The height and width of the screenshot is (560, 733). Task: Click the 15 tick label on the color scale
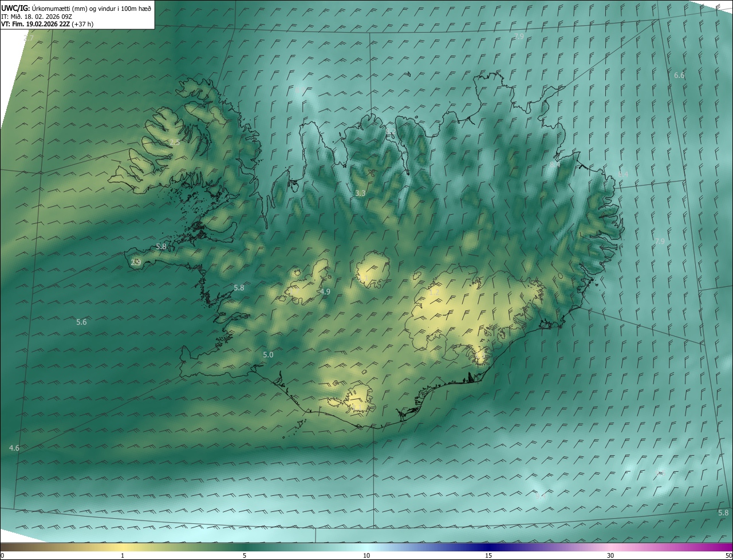pos(488,555)
